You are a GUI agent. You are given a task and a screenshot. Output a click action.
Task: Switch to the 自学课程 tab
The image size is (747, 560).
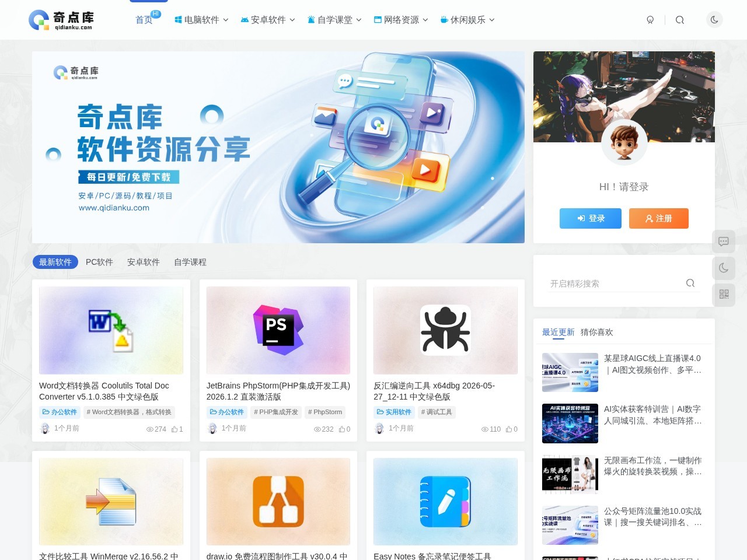190,262
